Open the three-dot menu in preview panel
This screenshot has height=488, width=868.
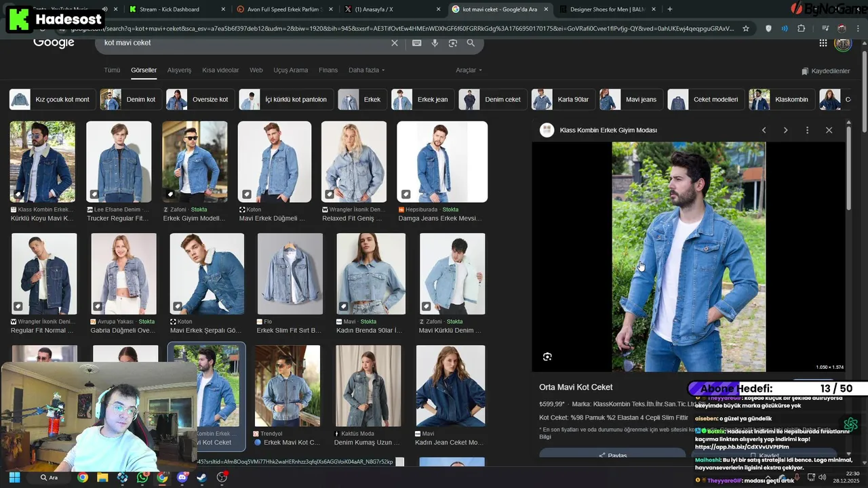click(x=807, y=130)
